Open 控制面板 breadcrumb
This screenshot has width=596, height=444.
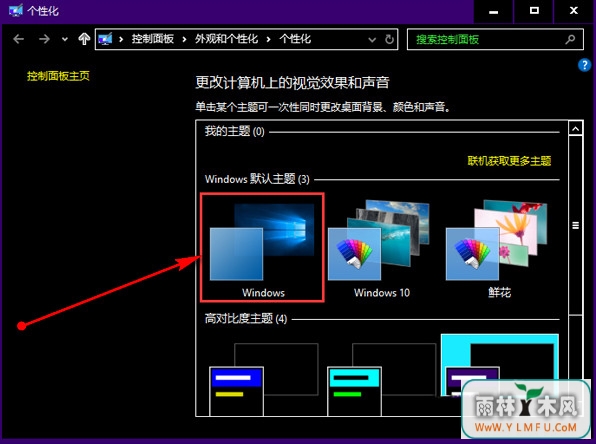tap(153, 39)
